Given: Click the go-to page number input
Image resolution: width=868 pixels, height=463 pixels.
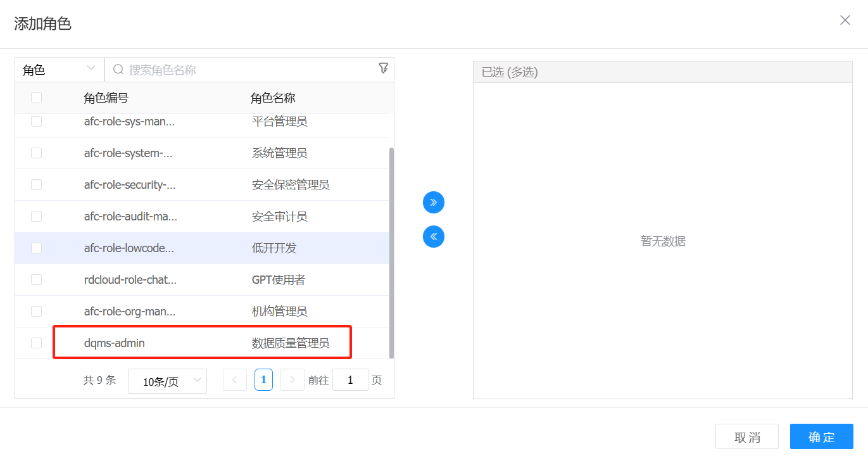Looking at the screenshot, I should [350, 380].
